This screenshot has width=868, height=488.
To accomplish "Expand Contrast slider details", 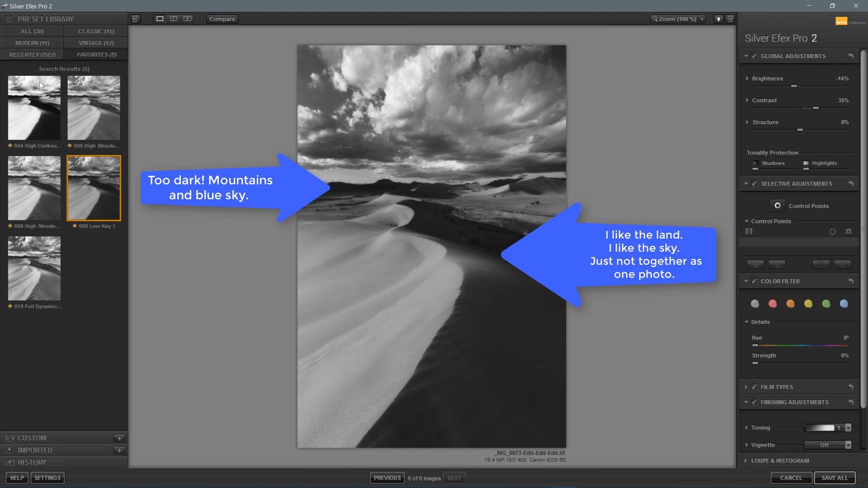I will pyautogui.click(x=747, y=100).
